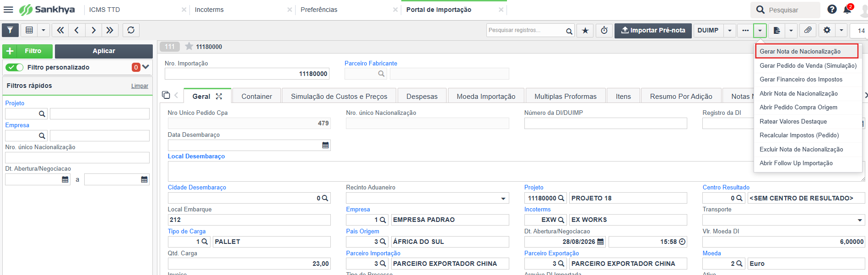Refresh records with the reload icon
This screenshot has height=275, width=868.
tap(131, 30)
